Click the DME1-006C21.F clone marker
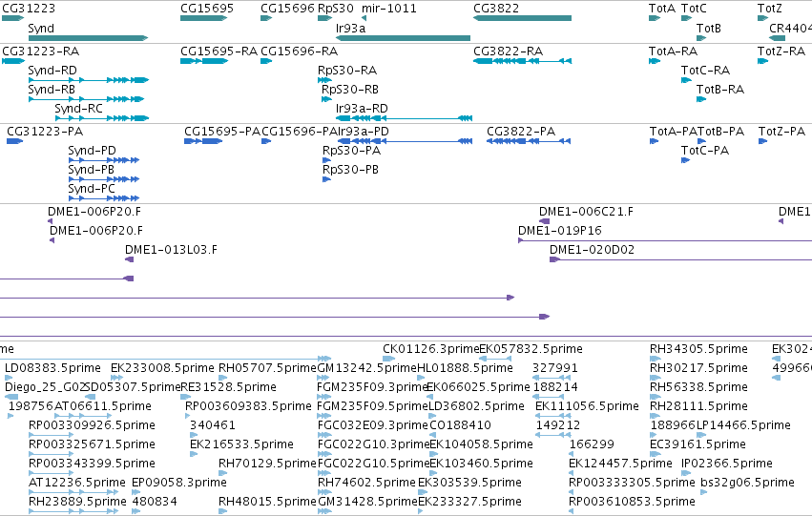 coord(544,221)
